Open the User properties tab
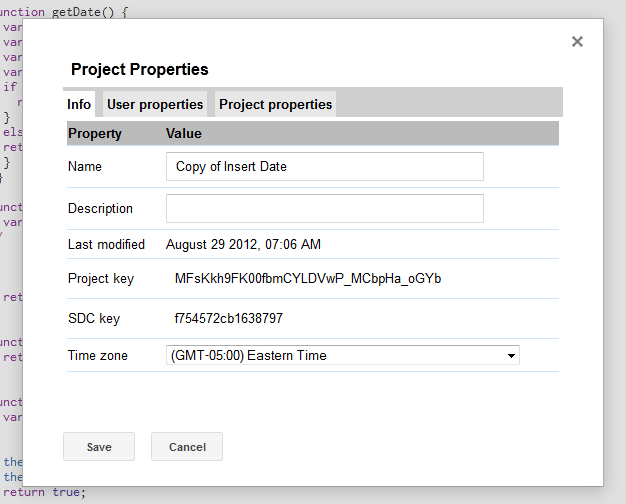Viewport: 626px width, 504px height. click(x=155, y=104)
